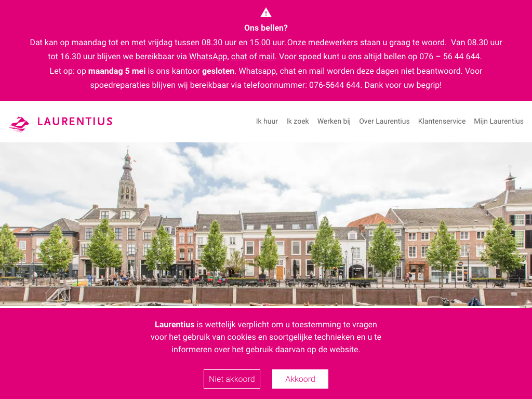
Task: Open the chat link in the banner
Action: [239, 56]
